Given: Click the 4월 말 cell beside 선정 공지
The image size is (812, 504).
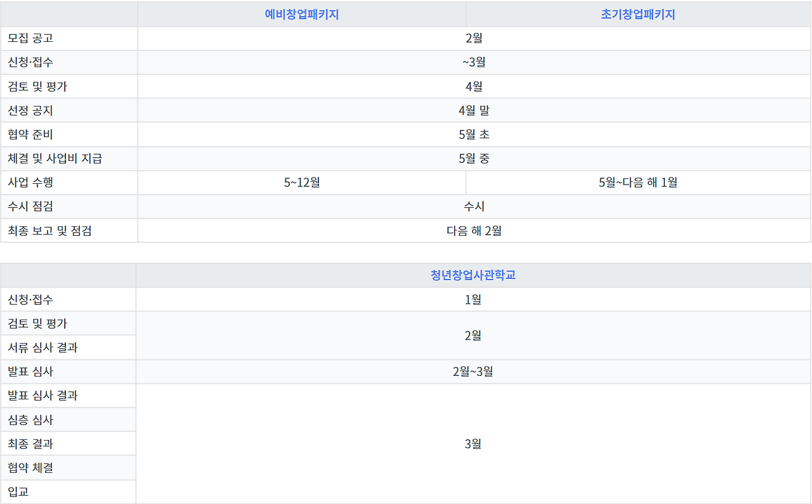Looking at the screenshot, I should (473, 110).
